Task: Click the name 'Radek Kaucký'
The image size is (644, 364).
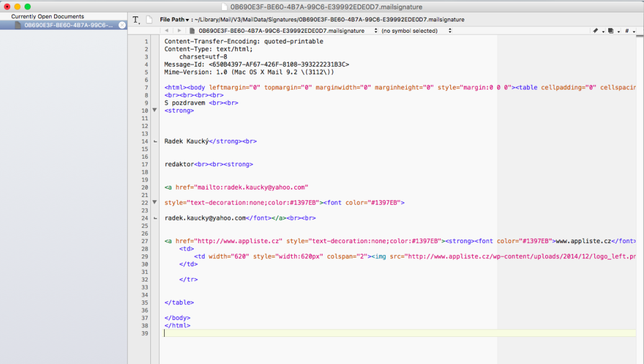Action: pos(186,141)
